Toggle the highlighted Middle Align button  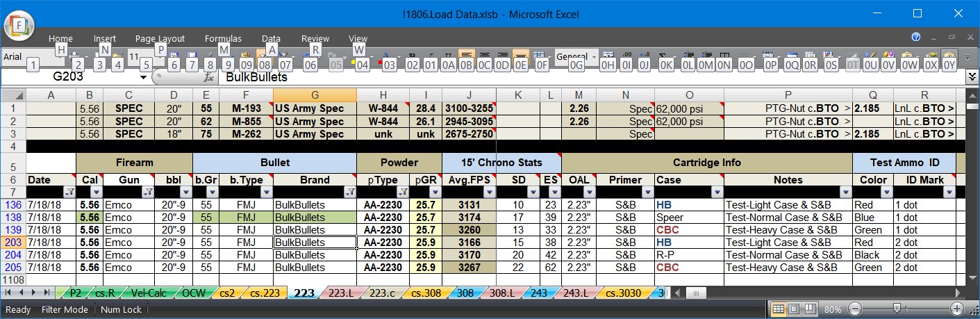[520, 56]
